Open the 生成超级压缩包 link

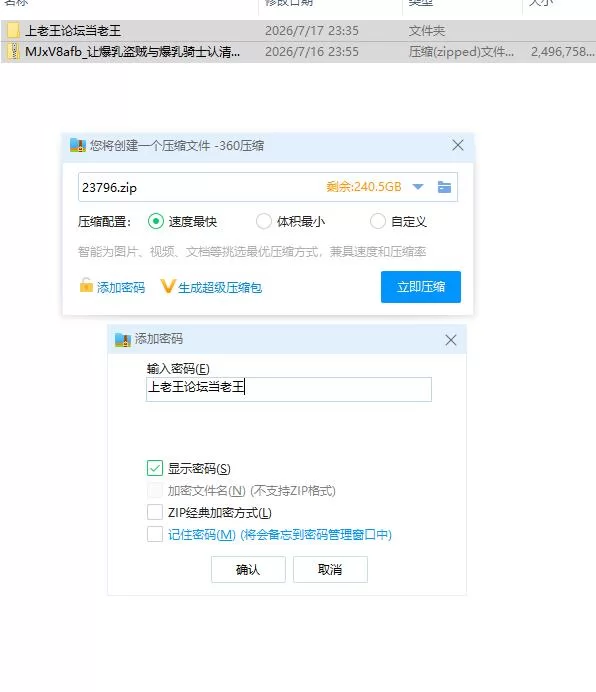click(220, 287)
